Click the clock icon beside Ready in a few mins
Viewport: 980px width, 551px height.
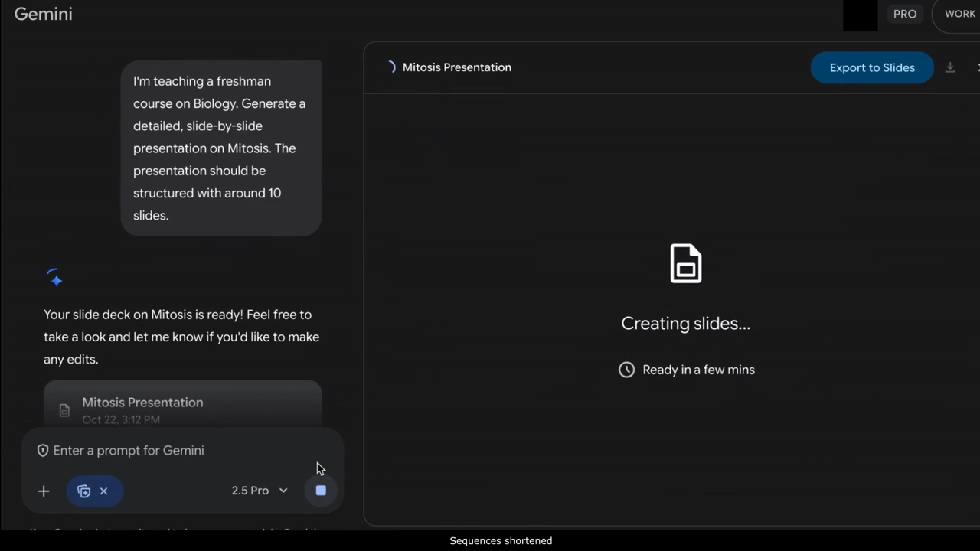point(626,370)
